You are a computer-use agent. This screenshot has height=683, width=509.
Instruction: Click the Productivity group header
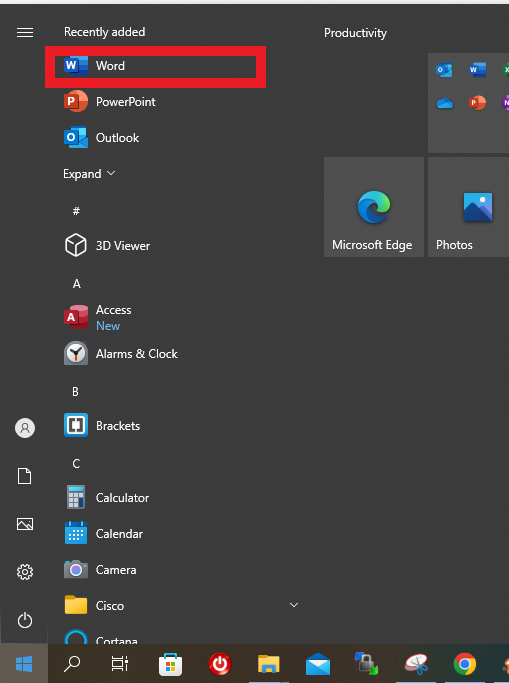click(x=355, y=33)
